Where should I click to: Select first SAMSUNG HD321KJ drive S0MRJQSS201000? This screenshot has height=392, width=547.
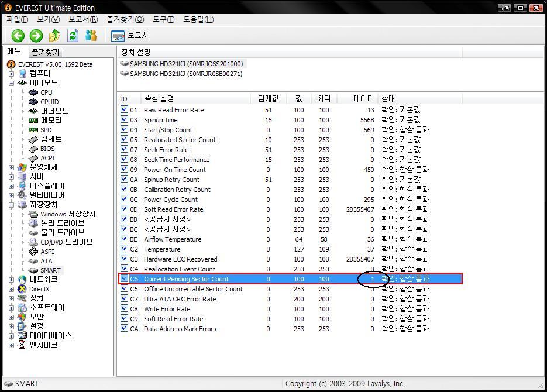(186, 64)
